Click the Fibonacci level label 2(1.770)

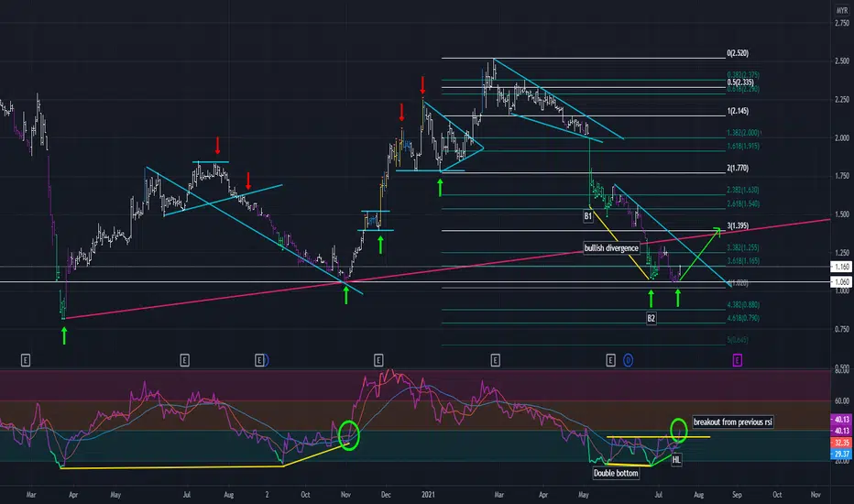pos(738,169)
